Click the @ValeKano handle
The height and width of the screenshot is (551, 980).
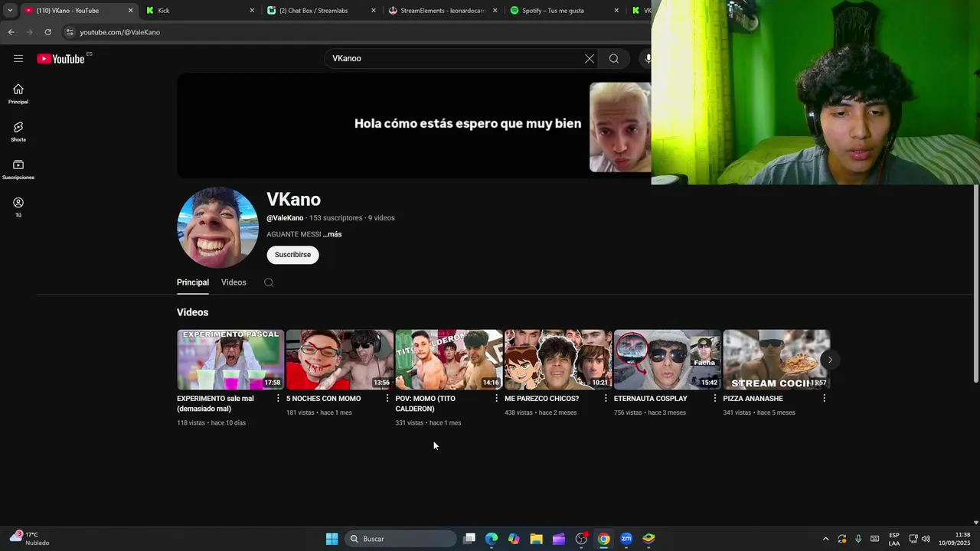click(285, 218)
